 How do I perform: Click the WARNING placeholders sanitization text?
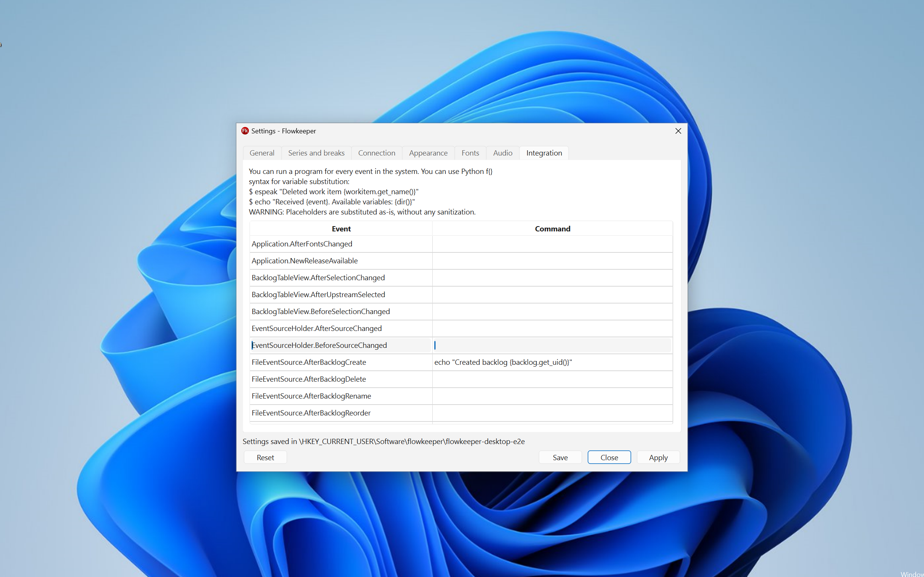tap(362, 212)
